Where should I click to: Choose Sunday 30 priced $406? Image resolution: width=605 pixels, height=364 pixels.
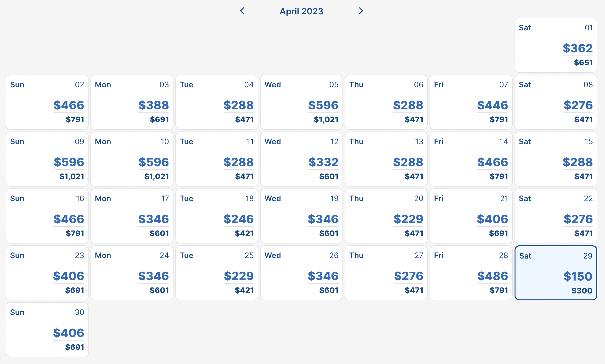(x=47, y=330)
